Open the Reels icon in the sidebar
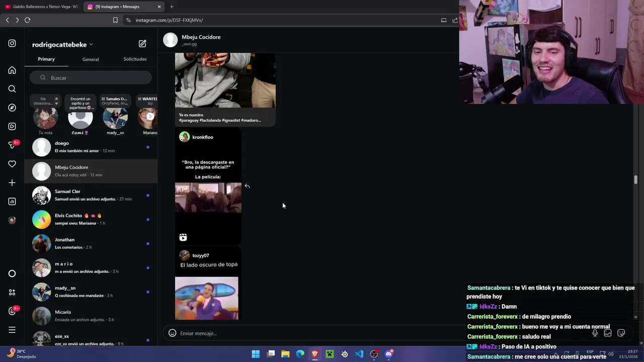 (x=12, y=126)
